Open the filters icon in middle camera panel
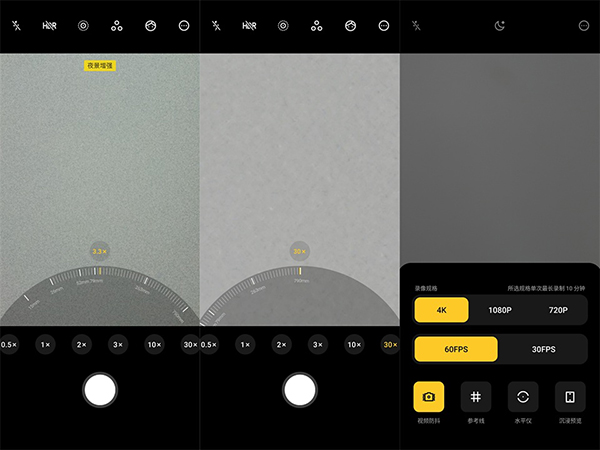The height and width of the screenshot is (450, 600). coord(316,26)
